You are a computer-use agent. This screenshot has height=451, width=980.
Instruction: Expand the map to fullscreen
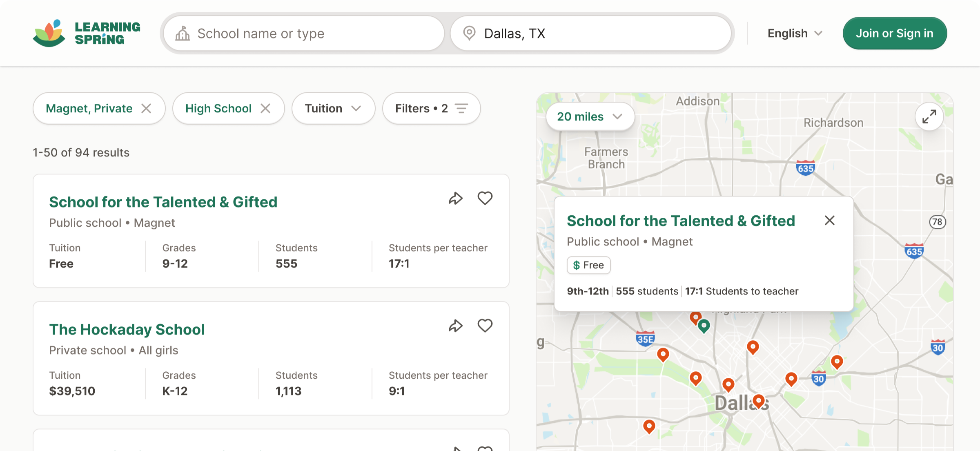coord(929,117)
